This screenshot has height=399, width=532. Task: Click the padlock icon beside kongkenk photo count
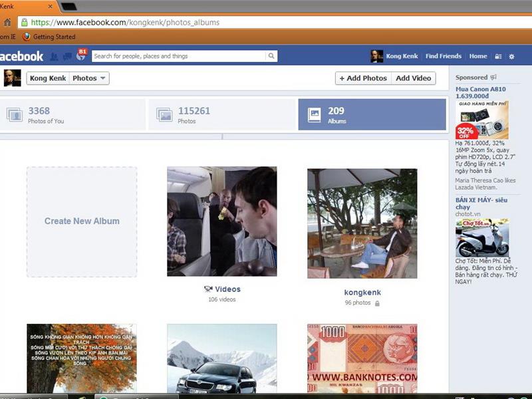[377, 303]
